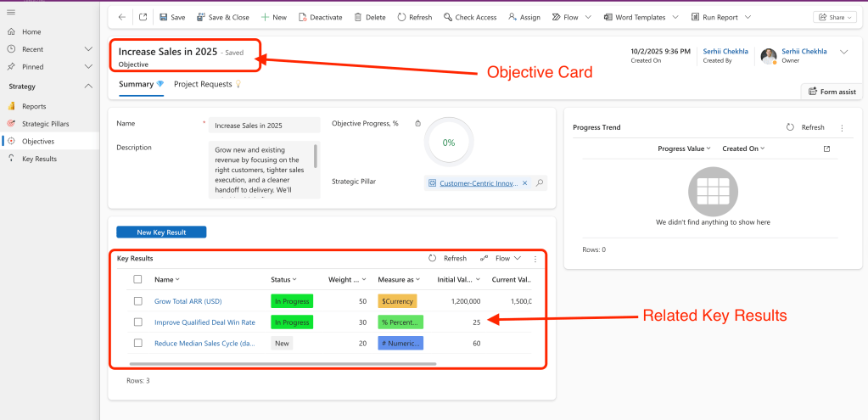The height and width of the screenshot is (420, 868).
Task: Check the Grow Total ARR row checkbox
Action: click(x=137, y=300)
